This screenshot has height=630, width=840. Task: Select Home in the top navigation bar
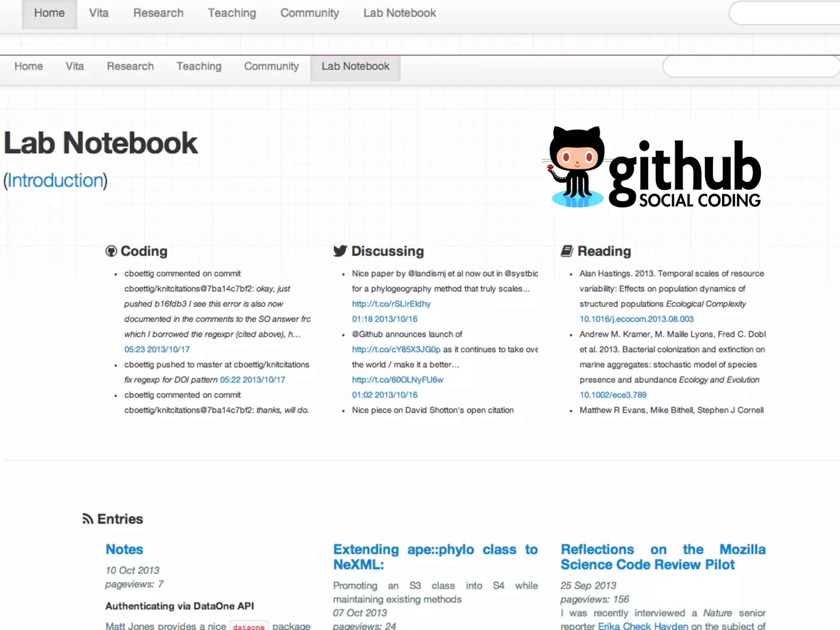(x=49, y=13)
